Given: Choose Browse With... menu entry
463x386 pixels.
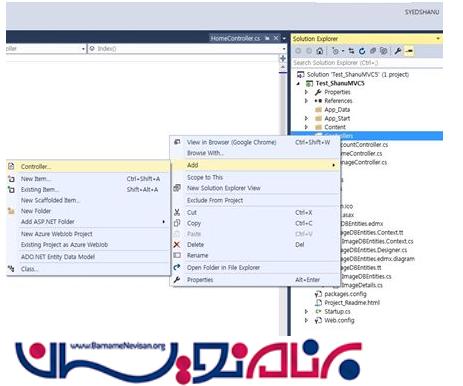Looking at the screenshot, I should 255,153.
